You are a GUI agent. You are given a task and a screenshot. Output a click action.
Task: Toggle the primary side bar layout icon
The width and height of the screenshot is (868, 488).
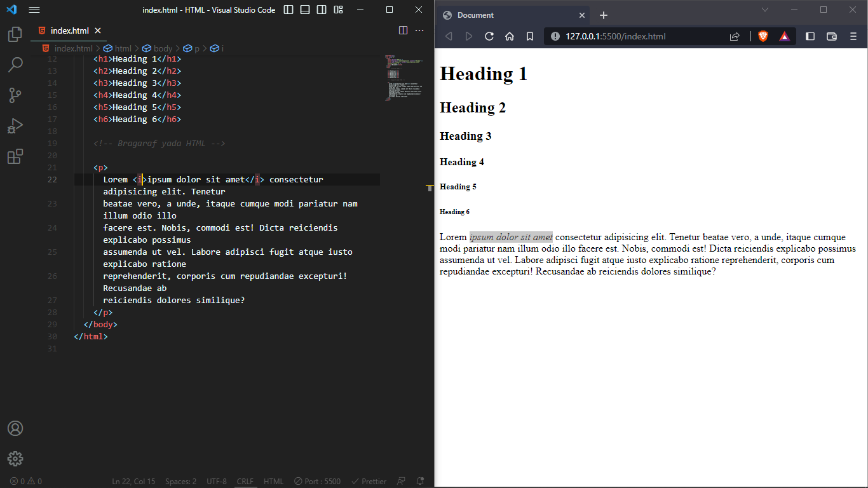click(288, 10)
